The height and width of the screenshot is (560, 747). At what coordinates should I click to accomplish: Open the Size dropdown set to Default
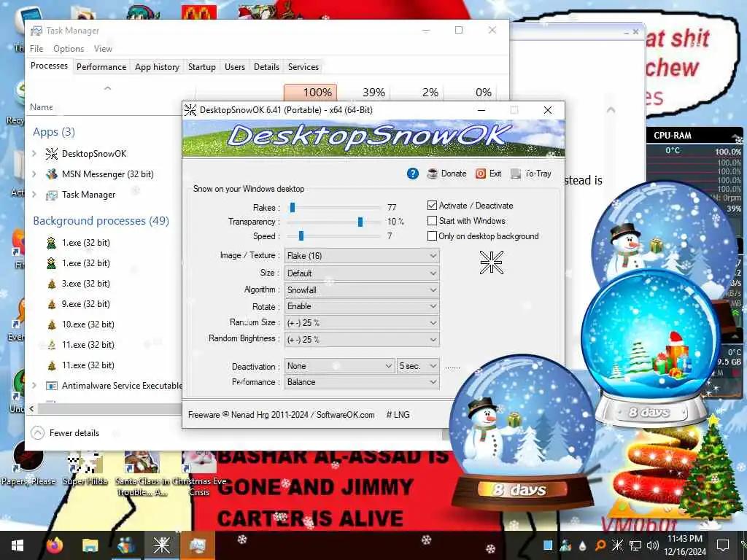pyautogui.click(x=362, y=273)
